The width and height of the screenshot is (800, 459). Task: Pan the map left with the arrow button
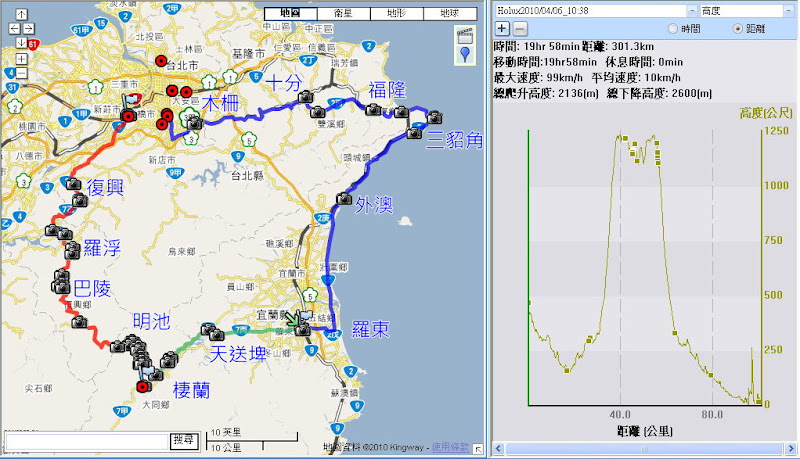(x=14, y=29)
